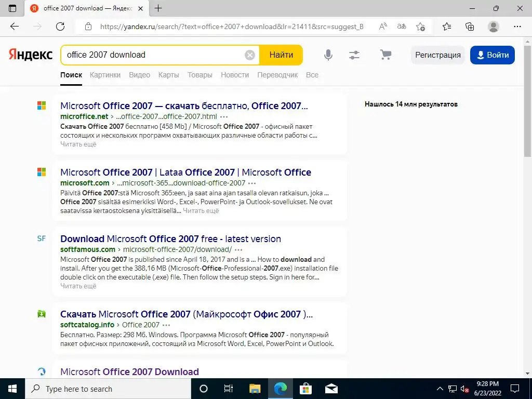
Task: Start voice search with microphone icon
Action: 328,55
